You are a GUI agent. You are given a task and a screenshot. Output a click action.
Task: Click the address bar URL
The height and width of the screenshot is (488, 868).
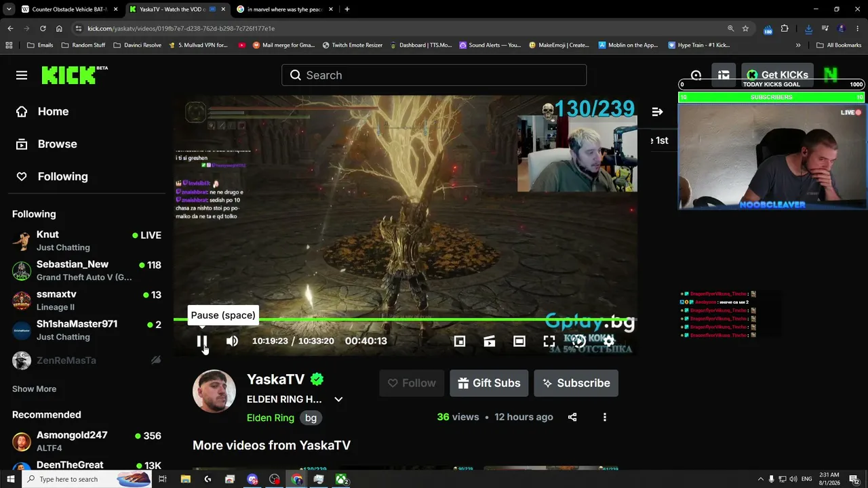(181, 28)
